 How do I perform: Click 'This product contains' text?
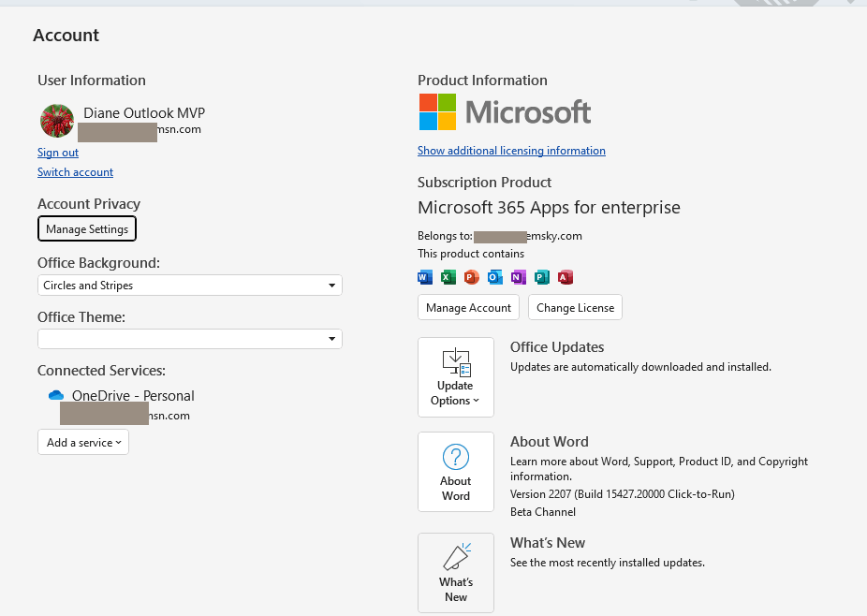[471, 254]
